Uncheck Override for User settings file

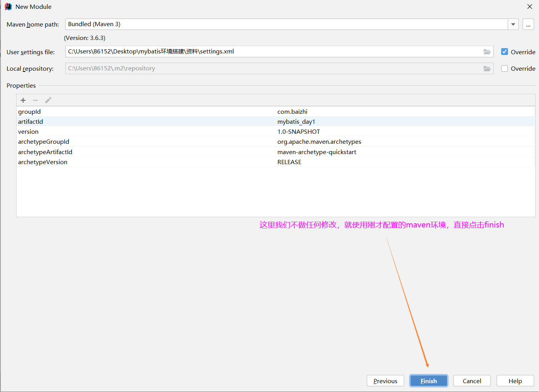[505, 51]
